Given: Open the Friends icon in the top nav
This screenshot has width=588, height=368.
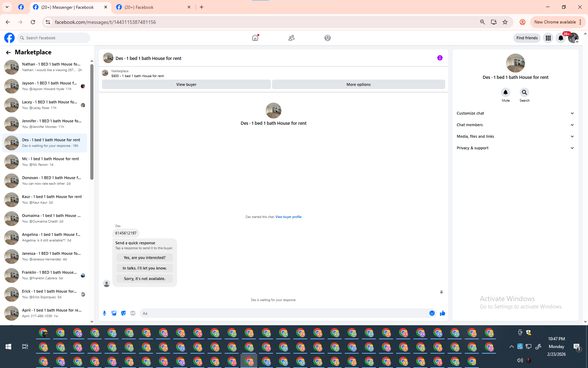Looking at the screenshot, I should [x=292, y=38].
